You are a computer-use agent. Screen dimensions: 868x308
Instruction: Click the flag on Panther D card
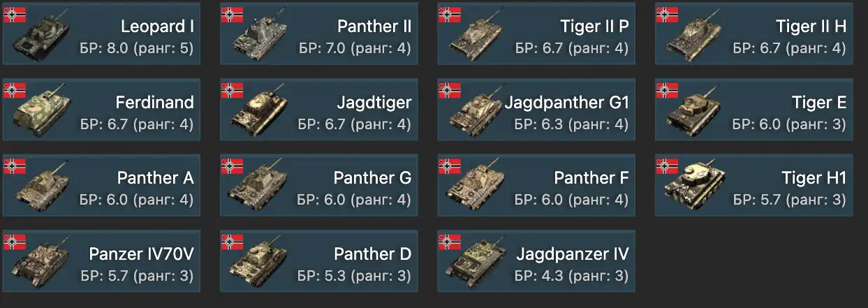(232, 242)
